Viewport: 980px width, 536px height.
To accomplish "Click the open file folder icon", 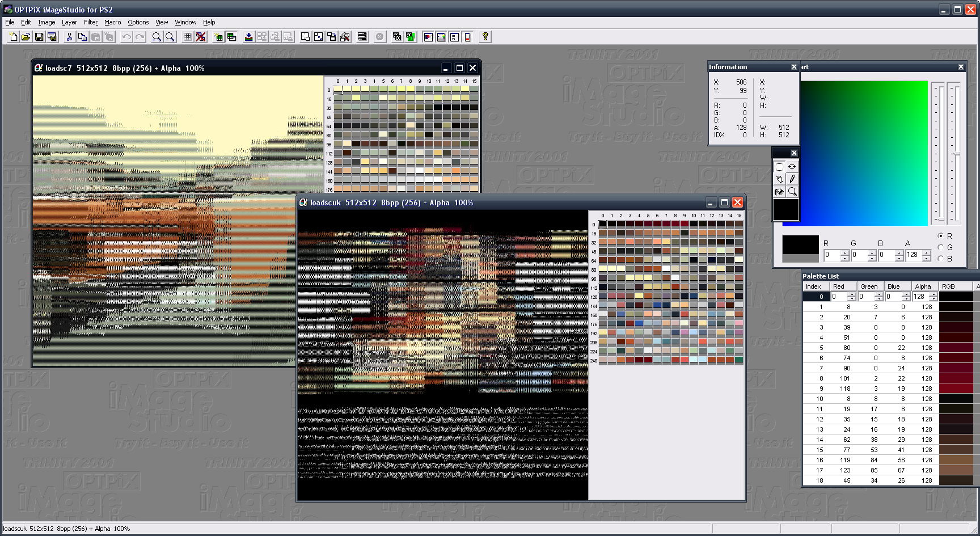I will tap(26, 37).
